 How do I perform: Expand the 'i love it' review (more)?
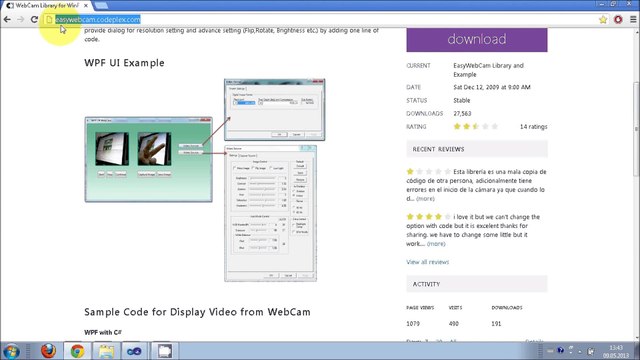[x=436, y=244]
